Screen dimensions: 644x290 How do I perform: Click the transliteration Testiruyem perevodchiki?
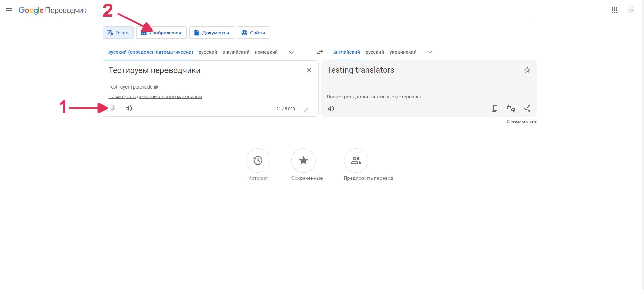tap(134, 87)
